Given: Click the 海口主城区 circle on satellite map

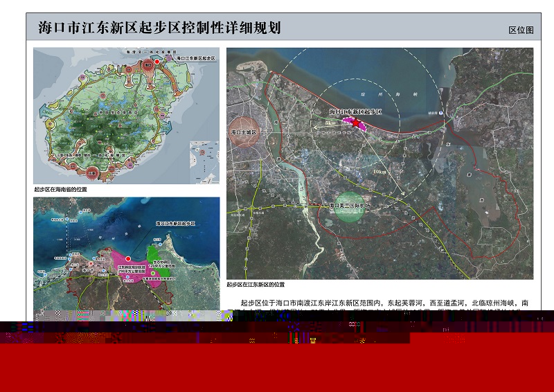Looking at the screenshot, I should click(x=244, y=132).
